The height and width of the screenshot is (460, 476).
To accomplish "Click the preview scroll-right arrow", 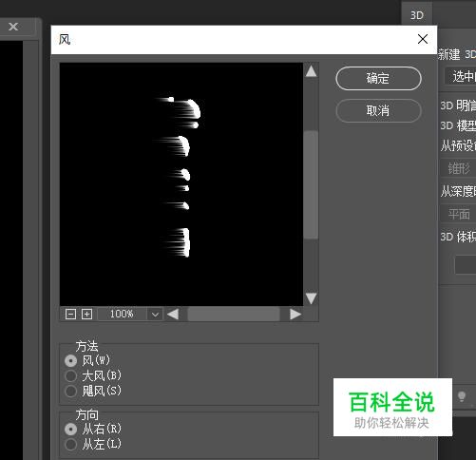I will click(295, 315).
